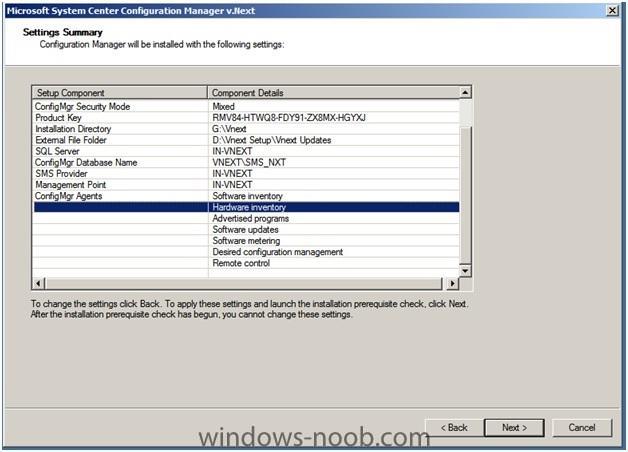This screenshot has height=452, width=628.
Task: Click the VNEXT\SMS_NXT database value
Action: 249,163
